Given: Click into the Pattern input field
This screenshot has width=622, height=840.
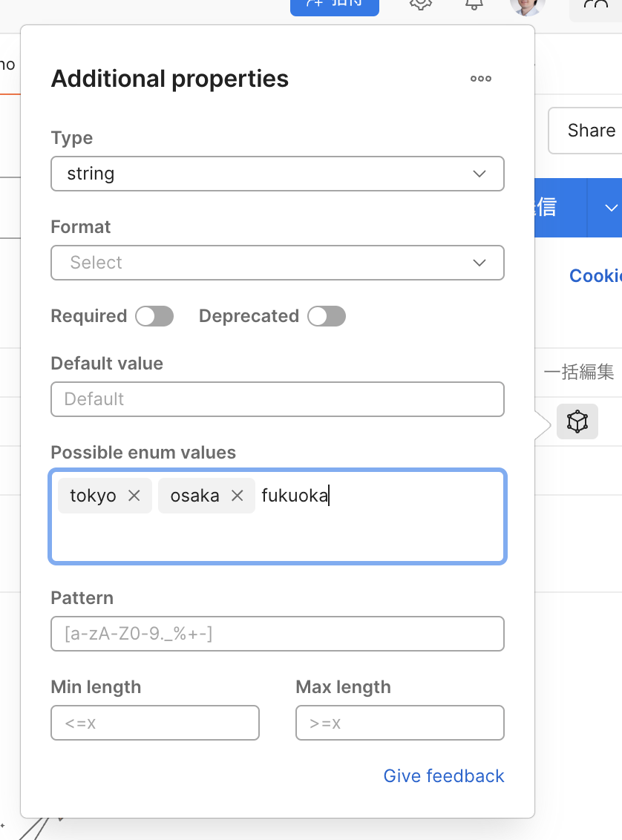Looking at the screenshot, I should click(278, 634).
